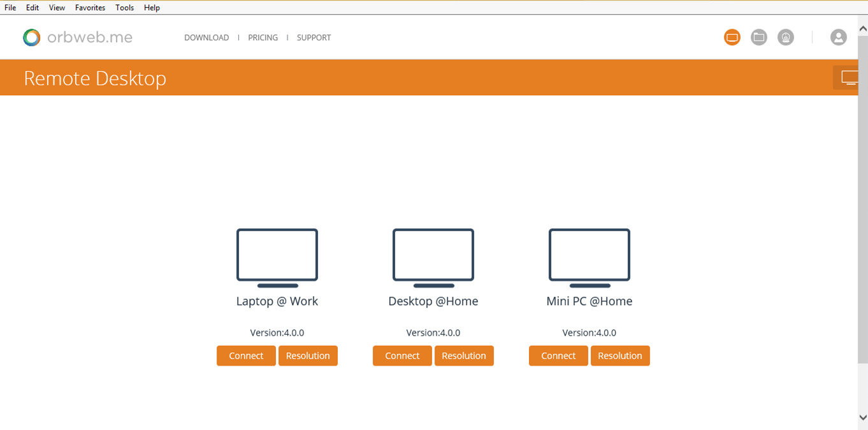868x430 pixels.
Task: Open the File Manager folder icon
Action: coord(758,37)
